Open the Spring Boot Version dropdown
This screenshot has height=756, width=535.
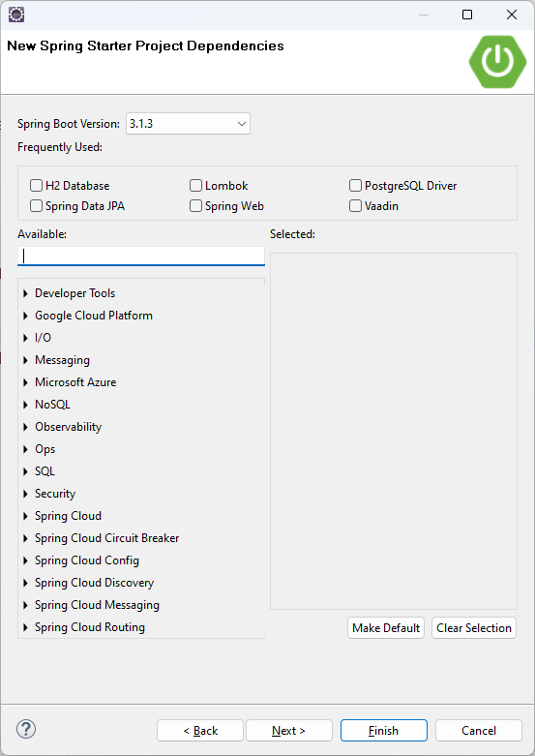click(188, 124)
